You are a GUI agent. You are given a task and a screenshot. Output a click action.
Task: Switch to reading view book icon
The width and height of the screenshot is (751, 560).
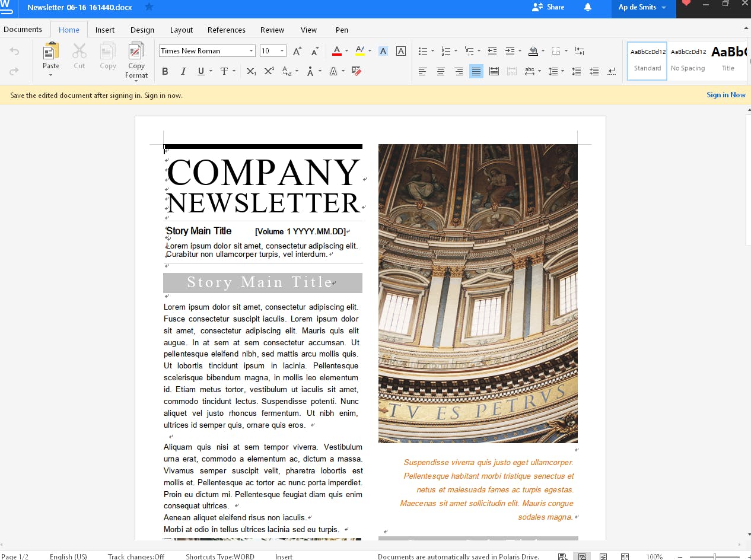(625, 556)
